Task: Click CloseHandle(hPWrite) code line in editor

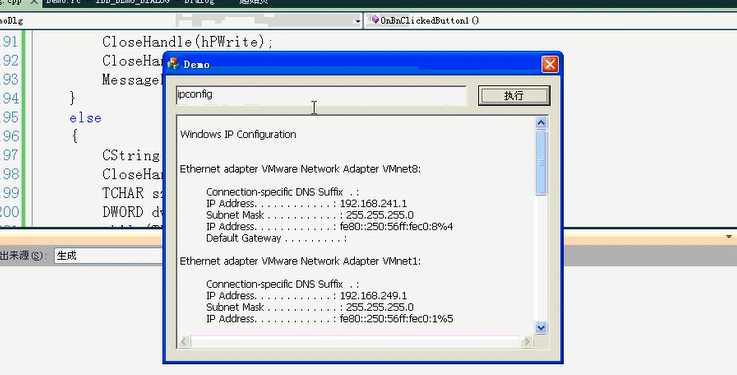Action: (188, 42)
